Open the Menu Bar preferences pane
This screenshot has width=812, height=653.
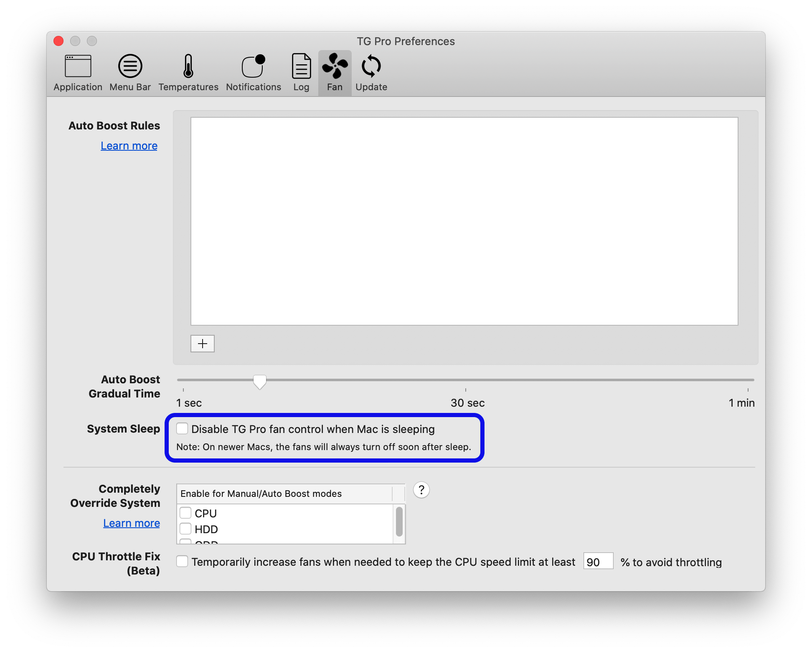pyautogui.click(x=130, y=73)
